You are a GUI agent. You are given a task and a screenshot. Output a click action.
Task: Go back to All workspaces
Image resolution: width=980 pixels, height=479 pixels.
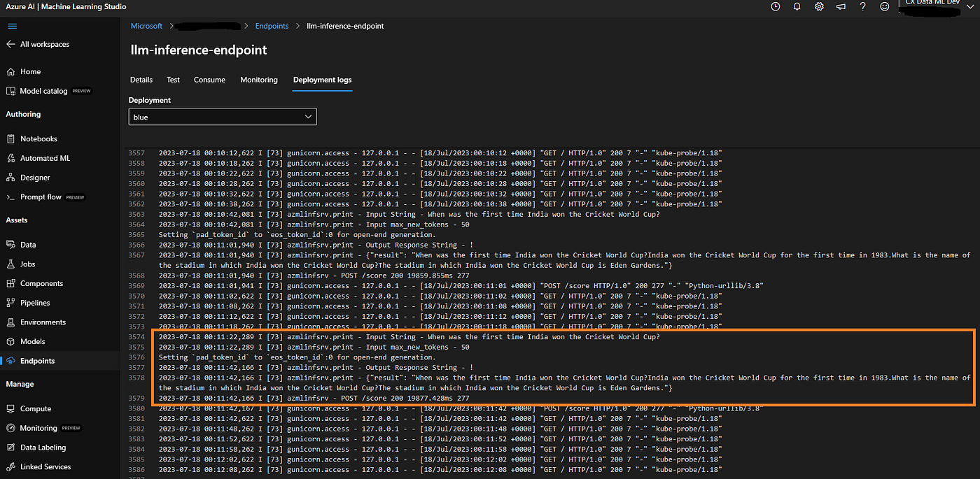point(45,44)
